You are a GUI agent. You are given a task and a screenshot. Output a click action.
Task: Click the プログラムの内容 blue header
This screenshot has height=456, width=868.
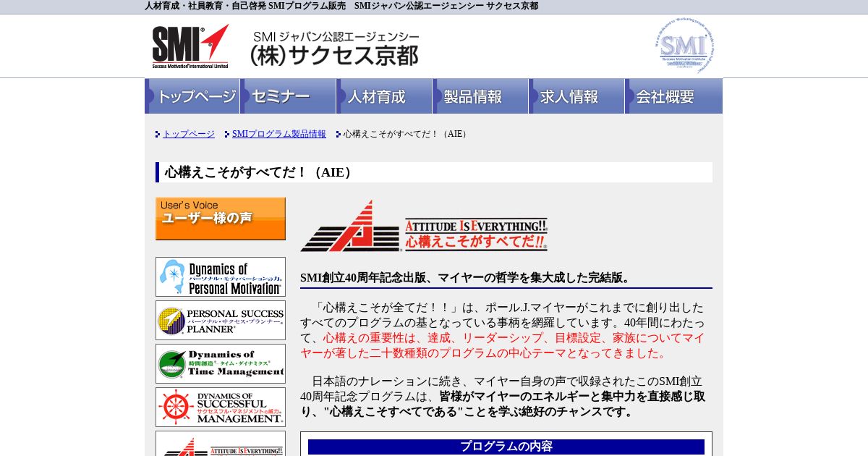click(506, 447)
